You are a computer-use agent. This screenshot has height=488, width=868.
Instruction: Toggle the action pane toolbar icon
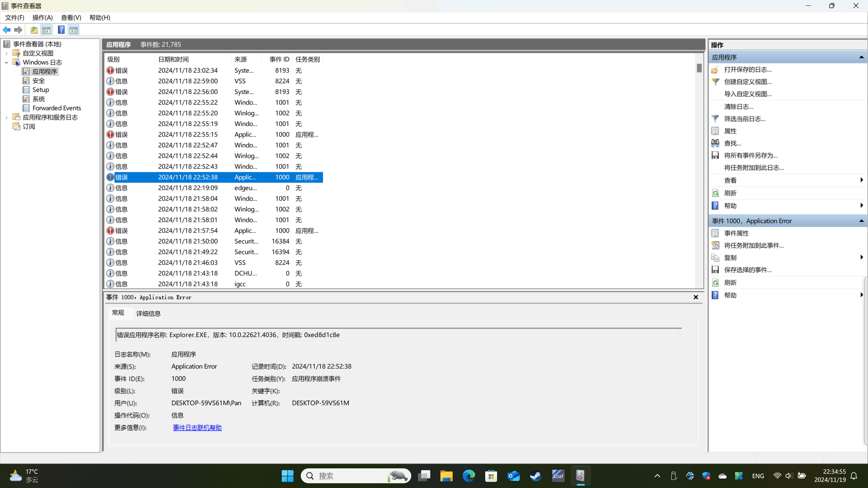pyautogui.click(x=74, y=30)
